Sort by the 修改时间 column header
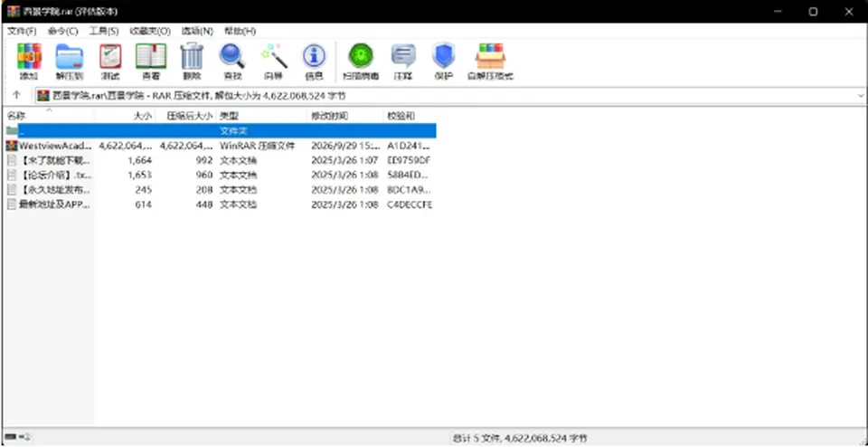This screenshot has height=447, width=868. (344, 116)
